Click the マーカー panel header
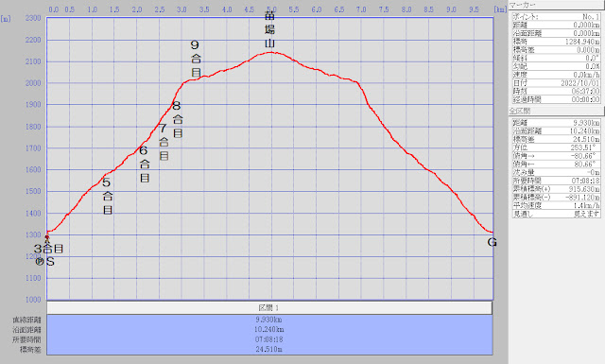605x364 pixels. point(557,5)
